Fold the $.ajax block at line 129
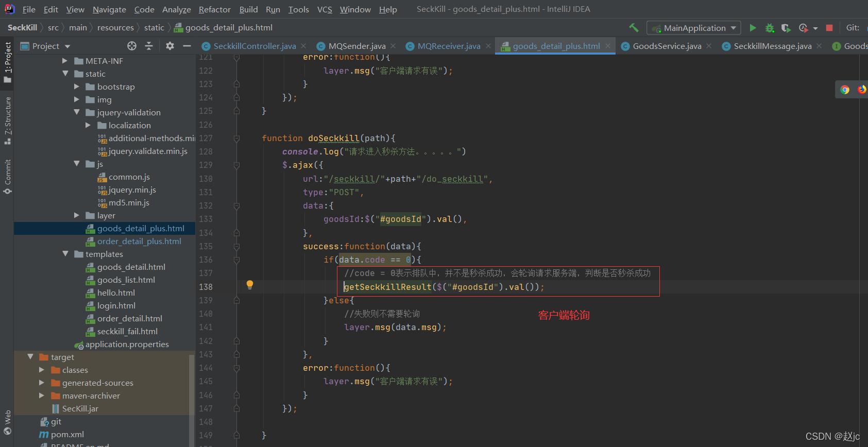This screenshot has width=868, height=447. [x=236, y=165]
